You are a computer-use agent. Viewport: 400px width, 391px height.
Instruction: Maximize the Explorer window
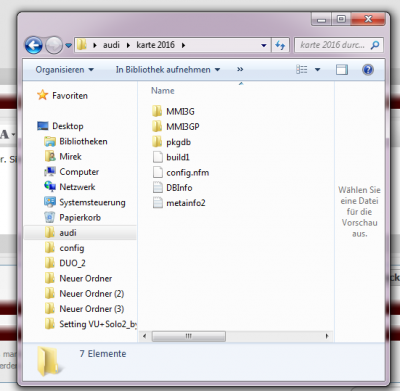coord(341,19)
